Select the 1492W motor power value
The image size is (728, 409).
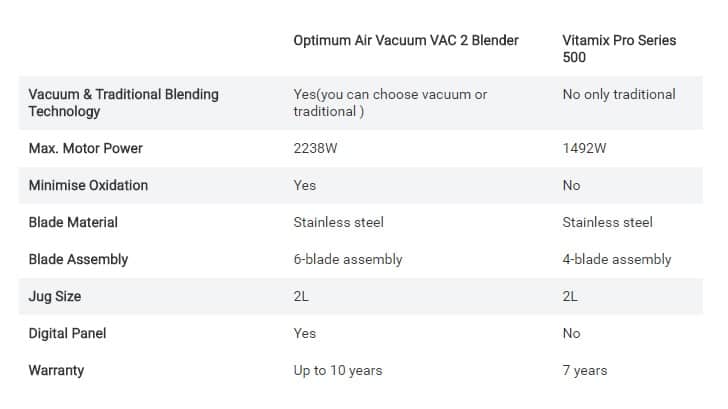click(584, 148)
